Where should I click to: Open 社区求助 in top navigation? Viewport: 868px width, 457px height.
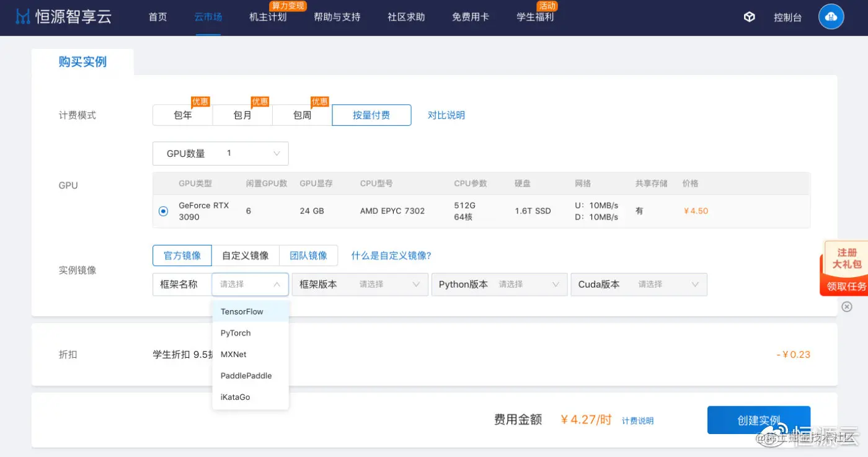(x=407, y=17)
